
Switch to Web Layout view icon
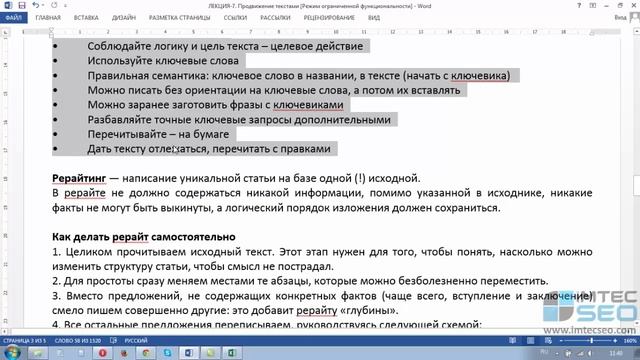pos(548,340)
